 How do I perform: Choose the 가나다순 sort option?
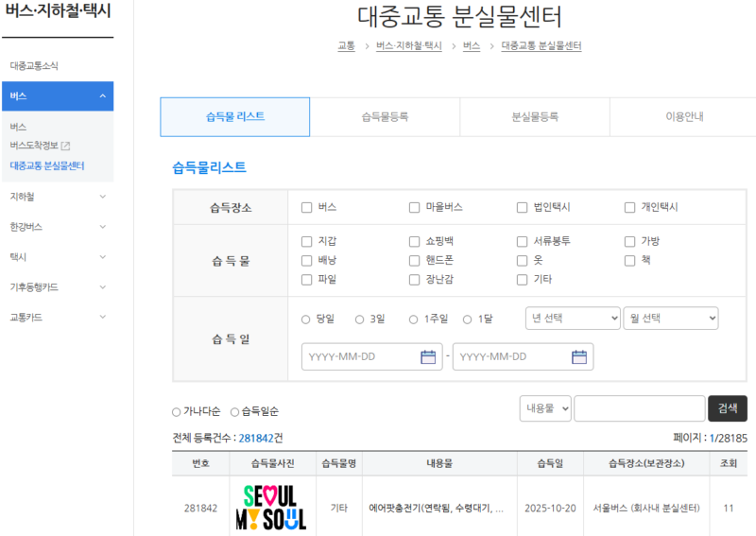177,412
